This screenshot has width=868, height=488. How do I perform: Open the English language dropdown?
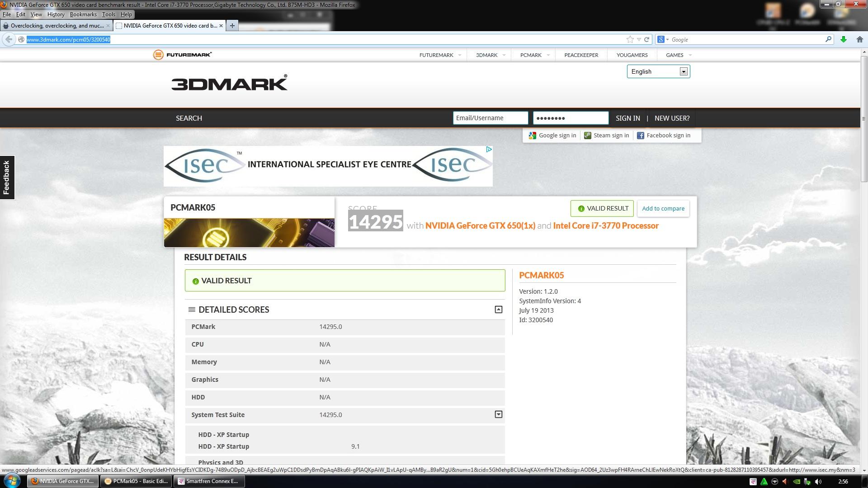coord(658,71)
